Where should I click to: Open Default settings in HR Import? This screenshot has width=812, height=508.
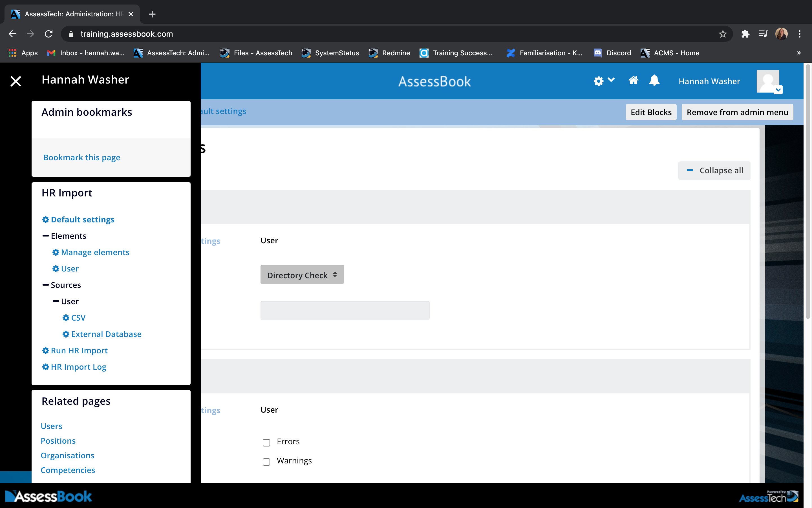tap(83, 219)
